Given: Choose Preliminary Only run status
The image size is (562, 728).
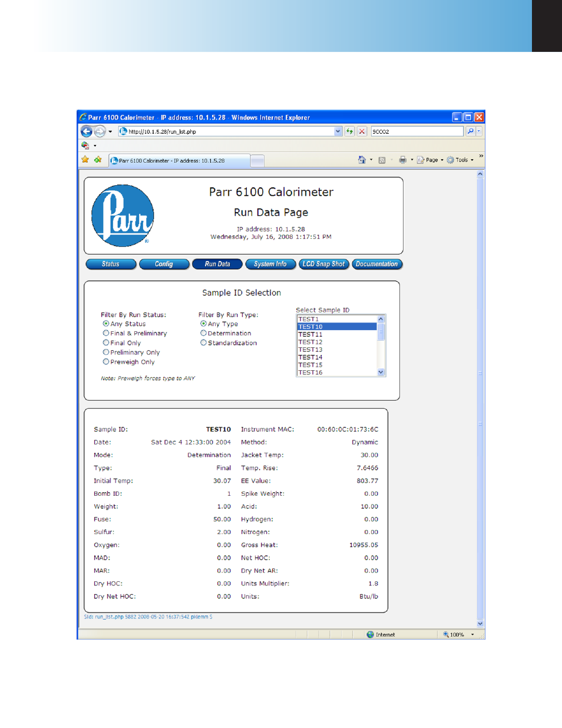Looking at the screenshot, I should click(x=106, y=352).
